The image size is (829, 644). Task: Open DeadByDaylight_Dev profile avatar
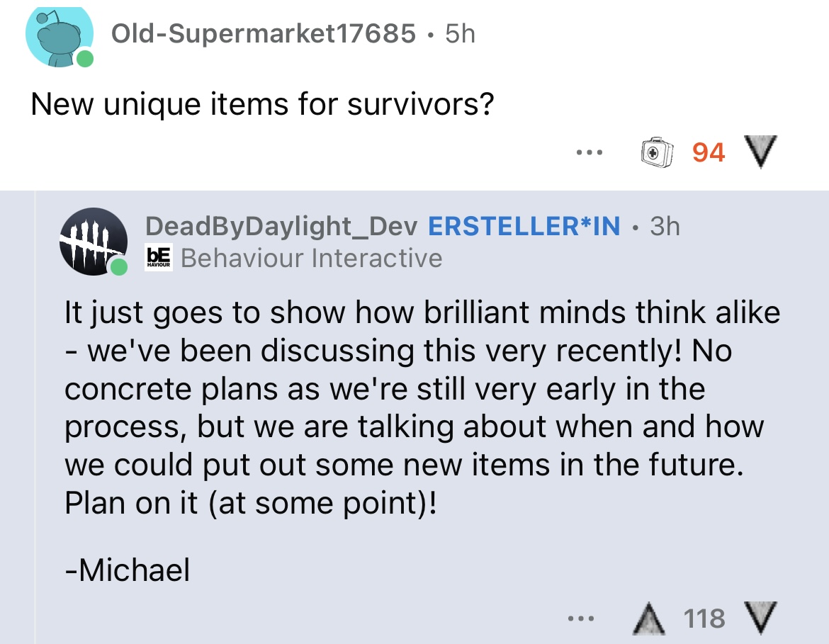[94, 242]
